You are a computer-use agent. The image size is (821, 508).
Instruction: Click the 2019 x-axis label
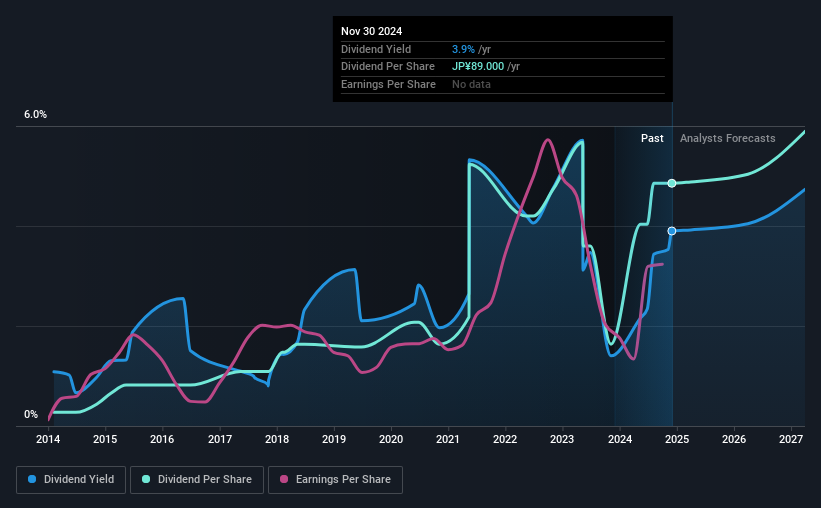point(334,439)
